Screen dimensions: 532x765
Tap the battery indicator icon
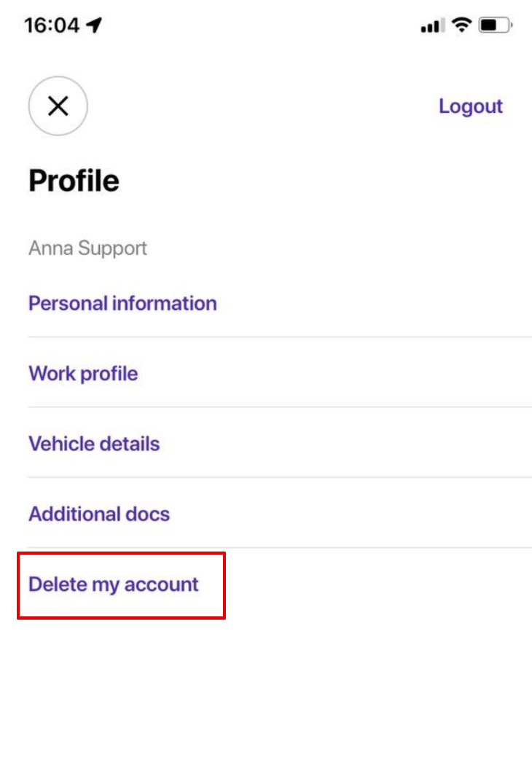point(496,25)
